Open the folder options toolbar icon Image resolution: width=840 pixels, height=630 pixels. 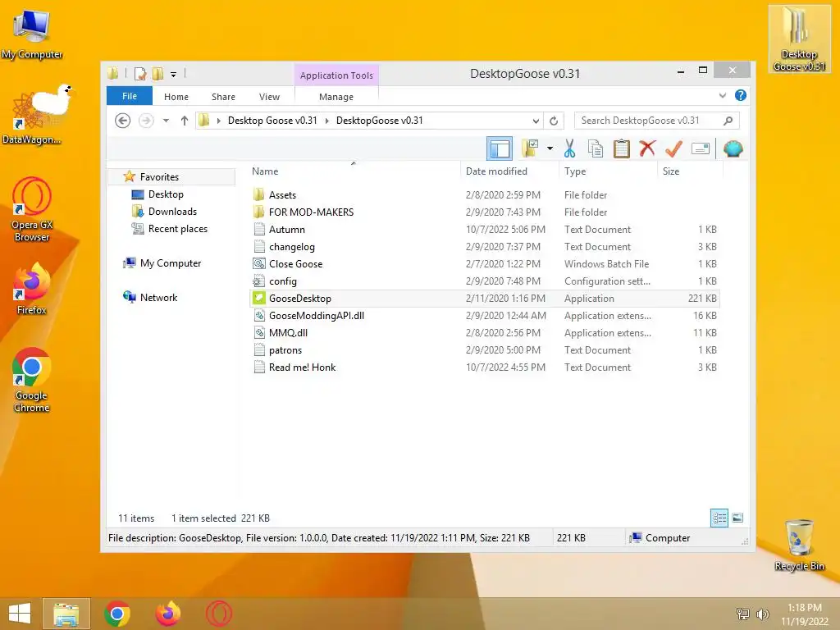[x=530, y=148]
